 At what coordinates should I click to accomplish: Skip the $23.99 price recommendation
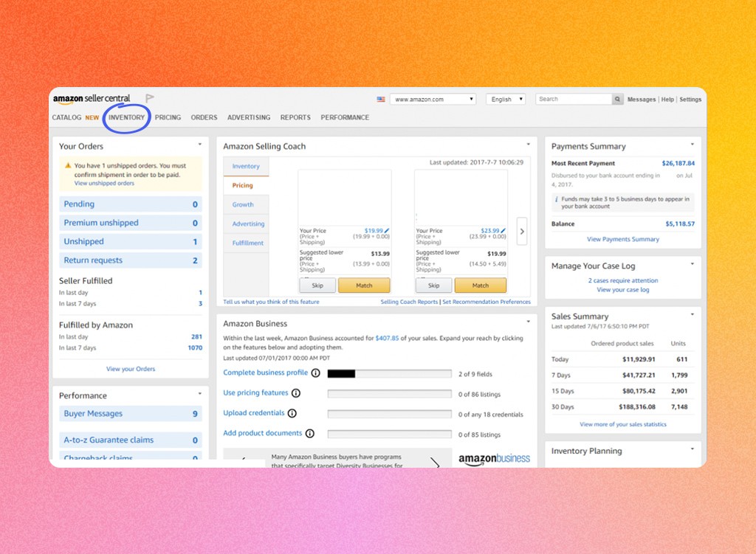tap(433, 285)
